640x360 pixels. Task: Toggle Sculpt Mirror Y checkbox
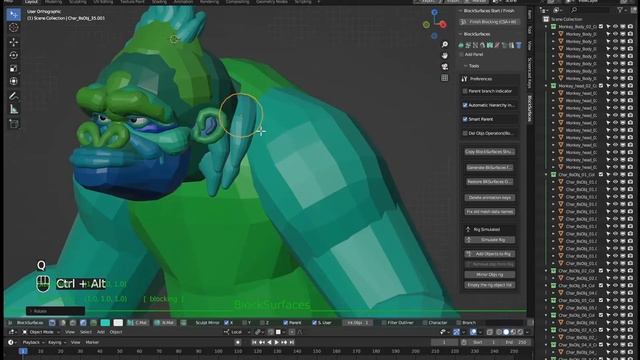[244, 323]
